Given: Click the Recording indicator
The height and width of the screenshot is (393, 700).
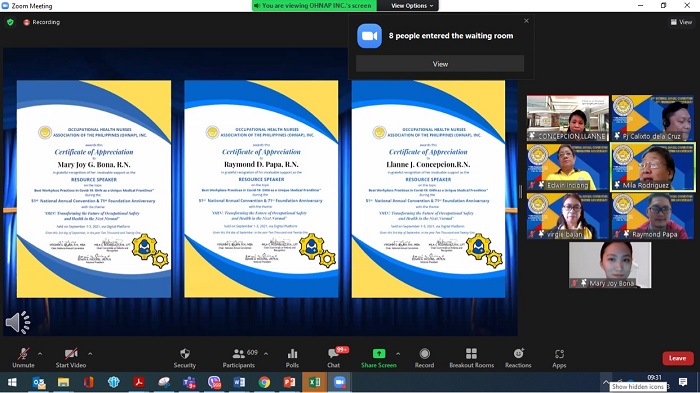Looking at the screenshot, I should [x=42, y=22].
